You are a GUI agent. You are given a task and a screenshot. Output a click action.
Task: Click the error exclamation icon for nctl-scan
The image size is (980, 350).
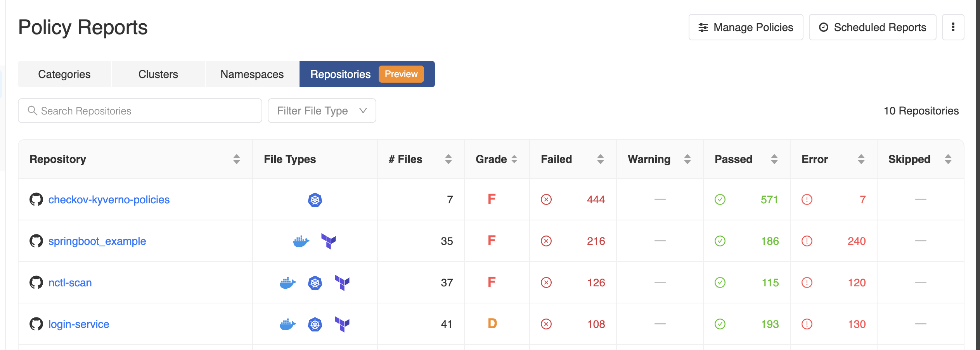tap(807, 282)
